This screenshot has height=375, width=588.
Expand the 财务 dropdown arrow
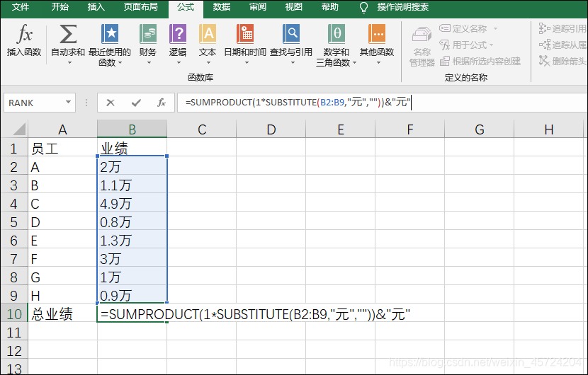[x=149, y=62]
